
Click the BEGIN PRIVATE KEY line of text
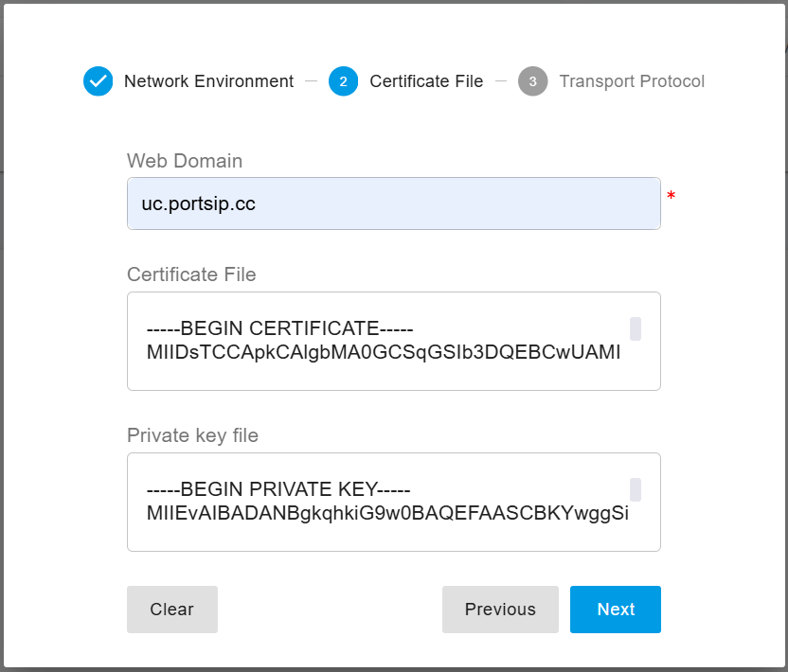click(x=278, y=490)
